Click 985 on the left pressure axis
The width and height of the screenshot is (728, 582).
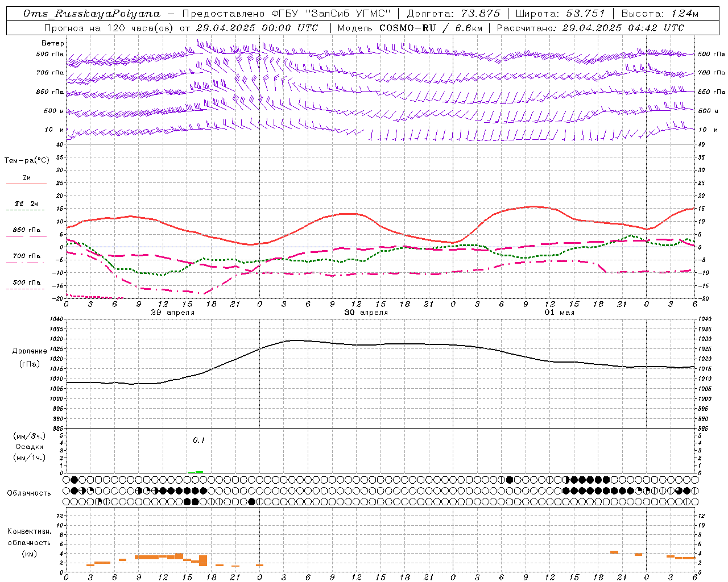pyautogui.click(x=57, y=429)
